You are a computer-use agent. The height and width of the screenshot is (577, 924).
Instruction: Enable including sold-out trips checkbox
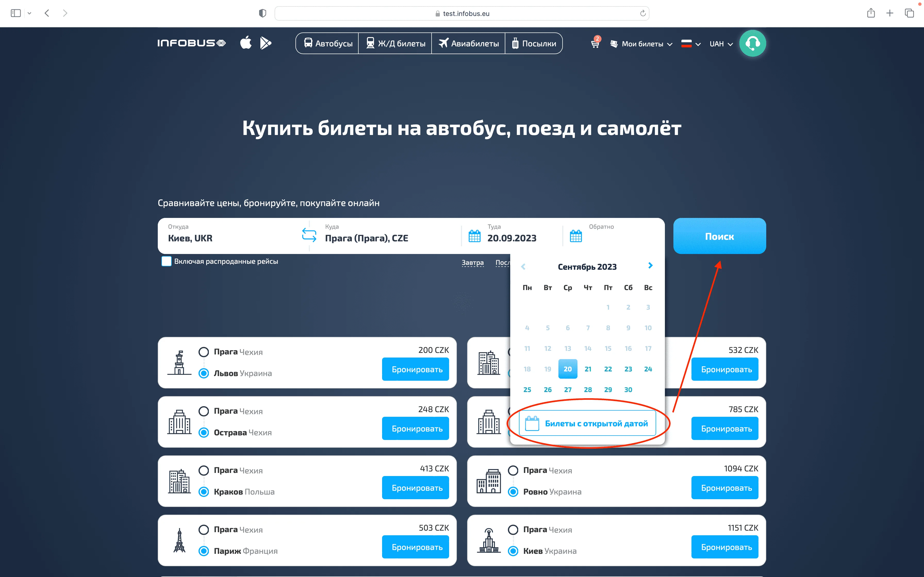[167, 261]
